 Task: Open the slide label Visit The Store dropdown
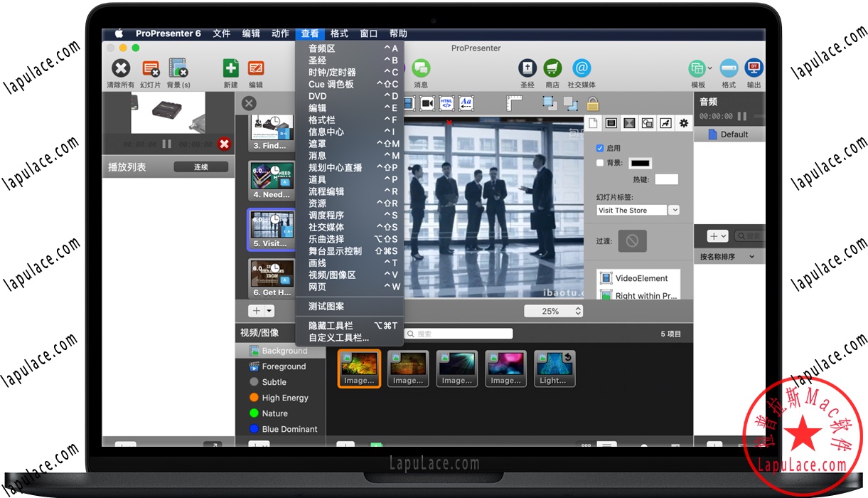tap(674, 211)
